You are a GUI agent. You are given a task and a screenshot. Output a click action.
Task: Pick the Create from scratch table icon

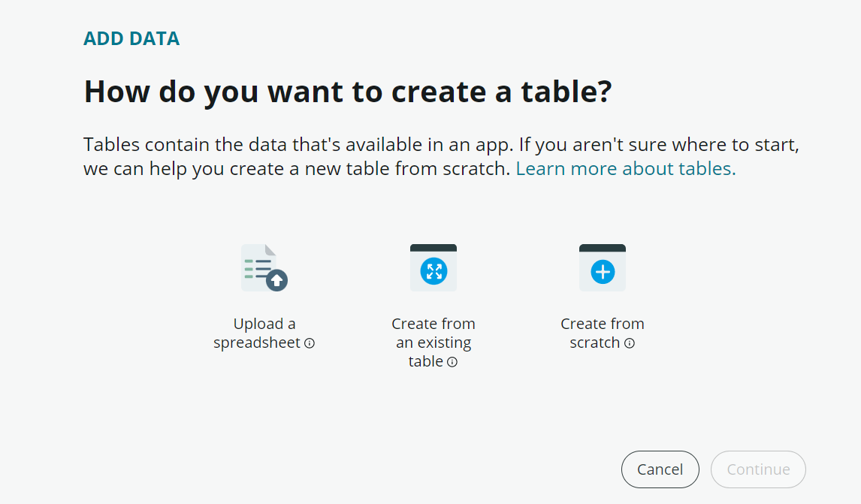(x=603, y=267)
